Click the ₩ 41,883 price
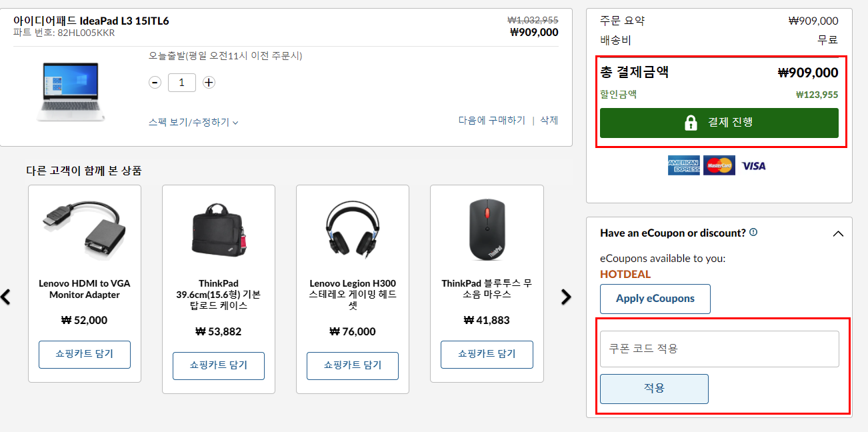The image size is (868, 432). 487,320
